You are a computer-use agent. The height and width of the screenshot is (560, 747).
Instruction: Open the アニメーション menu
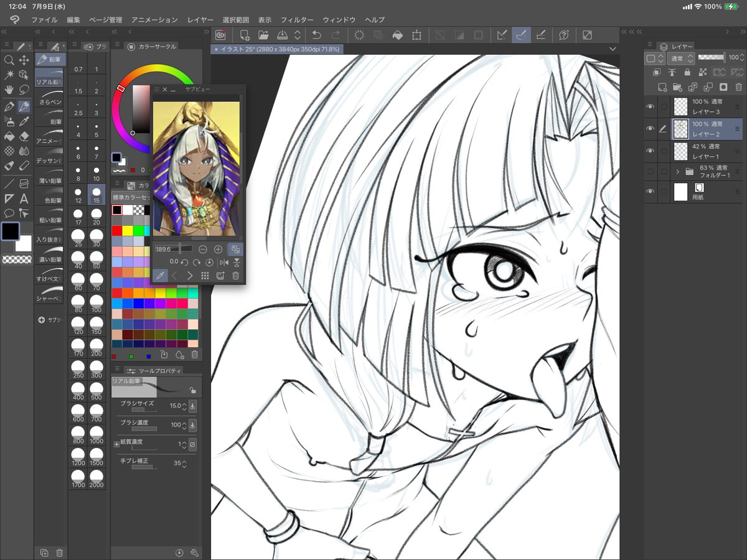click(154, 20)
